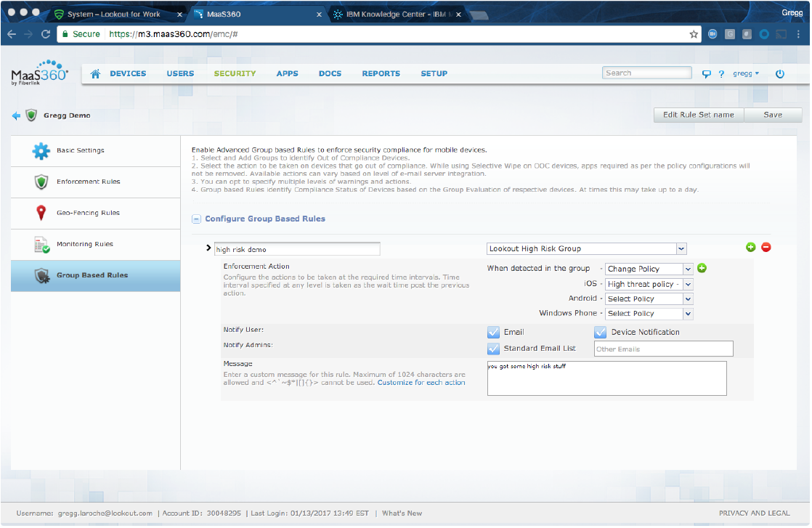Open Enforcement Rules in the sidebar
The height and width of the screenshot is (528, 812).
95,182
